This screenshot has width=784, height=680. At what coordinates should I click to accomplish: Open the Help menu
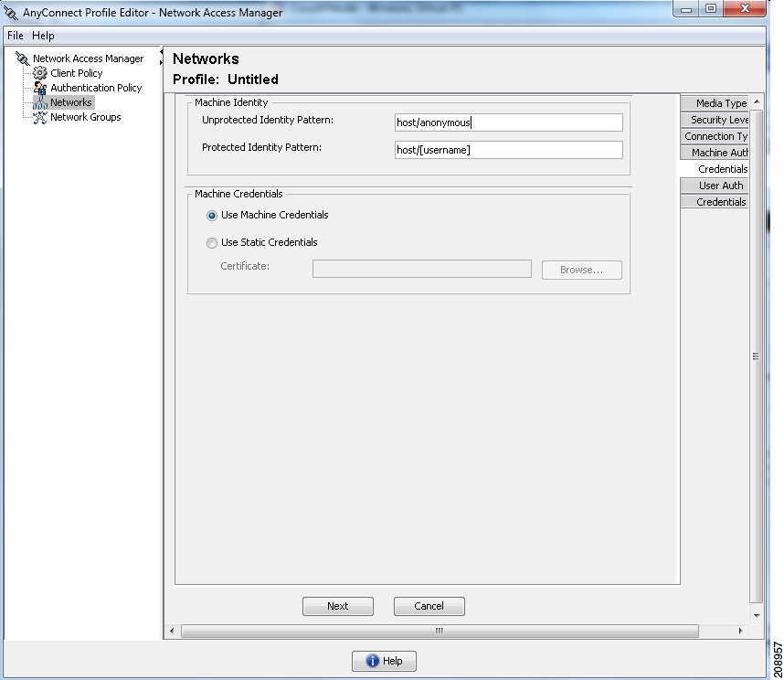[43, 36]
